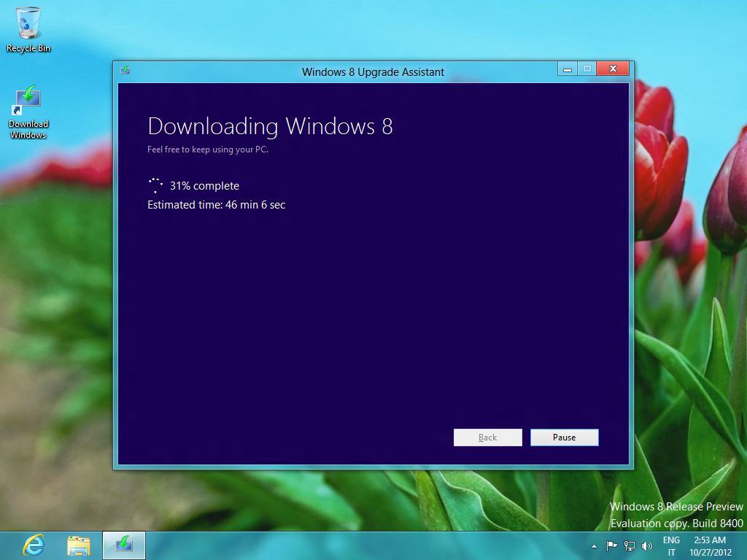
Task: Minimize the Upgrade Assistant window
Action: [x=567, y=69]
